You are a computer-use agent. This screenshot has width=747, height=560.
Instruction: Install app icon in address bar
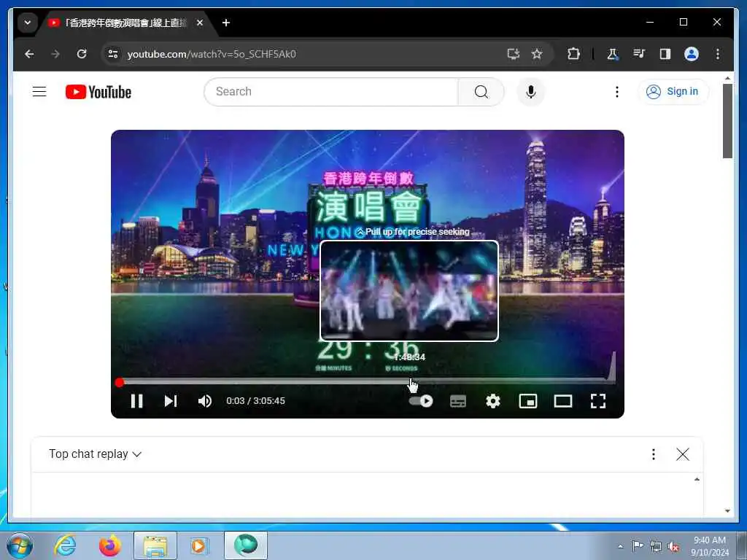(513, 54)
